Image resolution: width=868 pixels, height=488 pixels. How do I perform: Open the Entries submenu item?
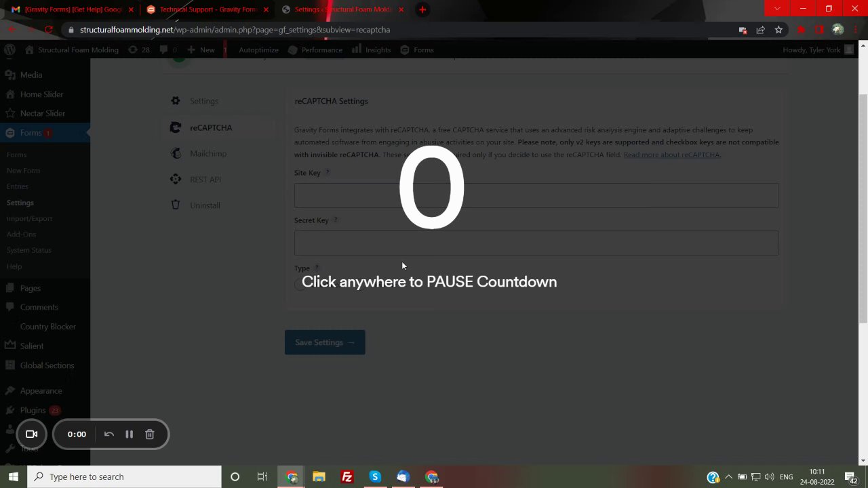(18, 186)
